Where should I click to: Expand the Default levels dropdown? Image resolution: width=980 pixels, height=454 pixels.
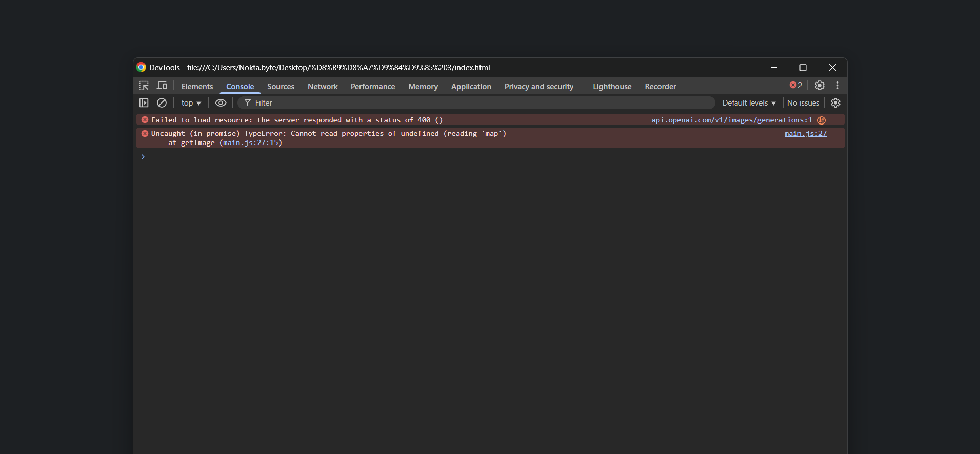749,103
